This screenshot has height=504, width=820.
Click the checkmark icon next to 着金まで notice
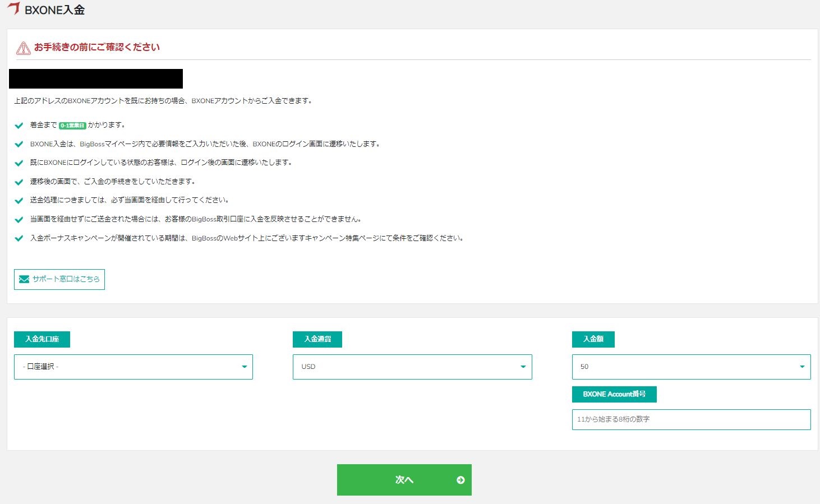19,124
